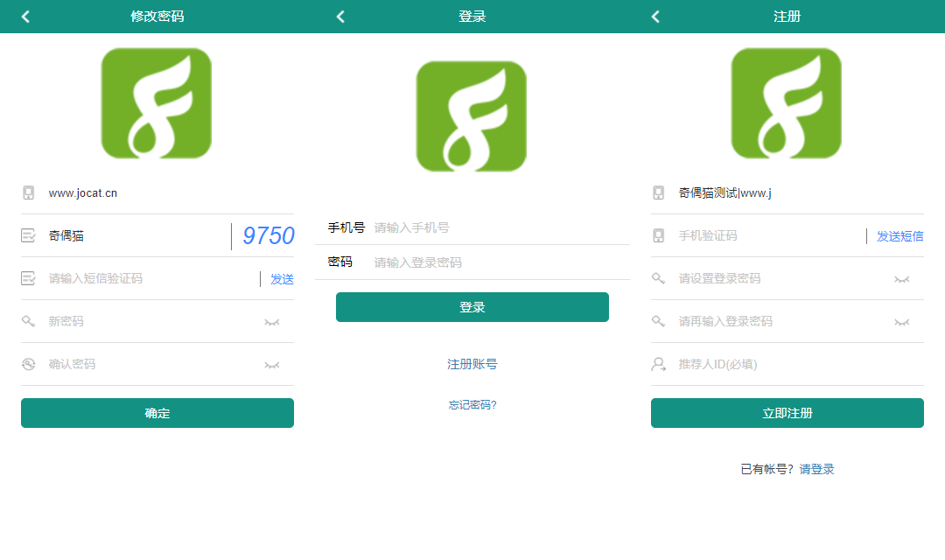
Task: Toggle visibility of 请设置登录密码 field
Action: [901, 280]
